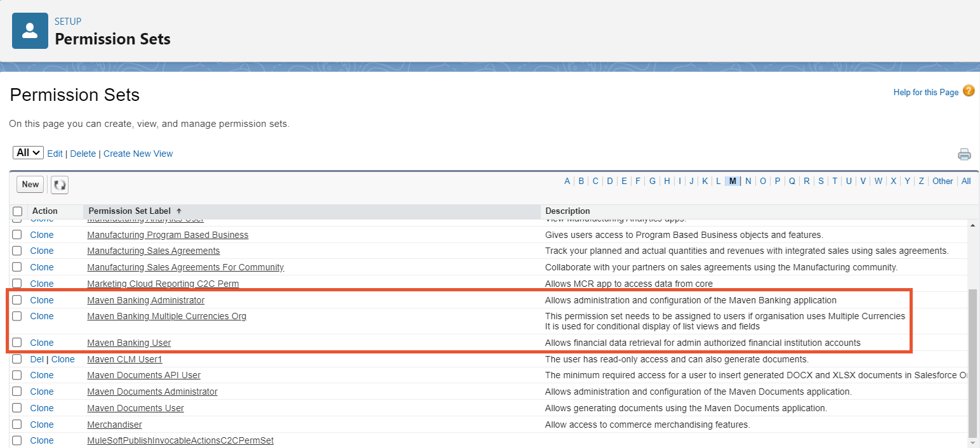Clone the Merchandiser permission set
The width and height of the screenshot is (980, 448).
(x=42, y=425)
